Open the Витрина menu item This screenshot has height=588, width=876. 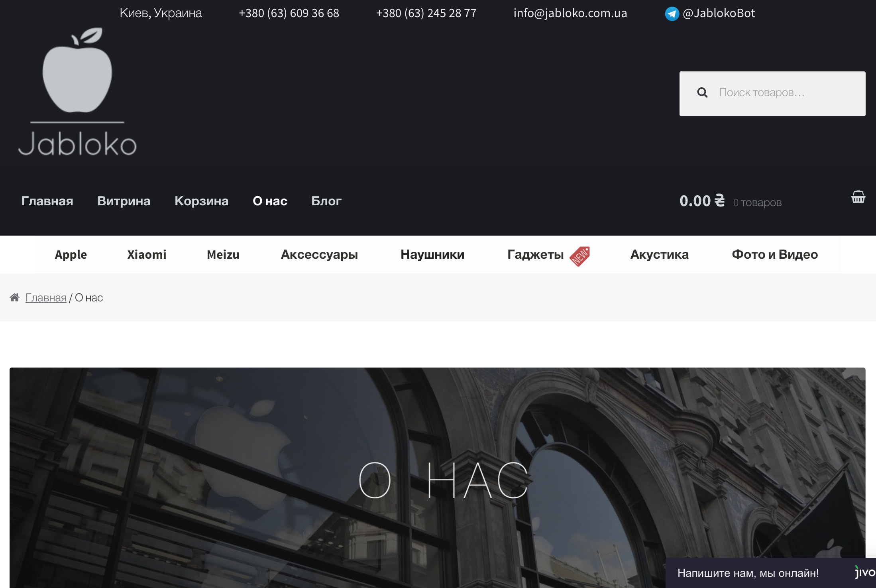(124, 201)
